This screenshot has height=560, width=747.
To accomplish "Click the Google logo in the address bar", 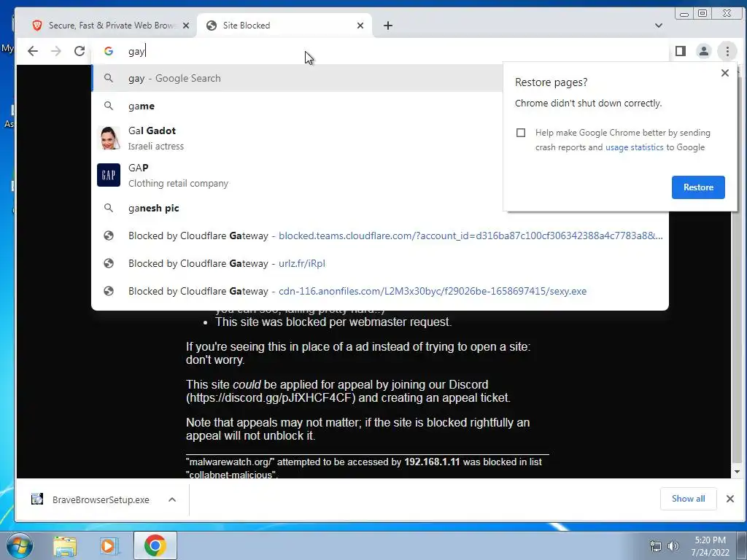I will [x=109, y=51].
